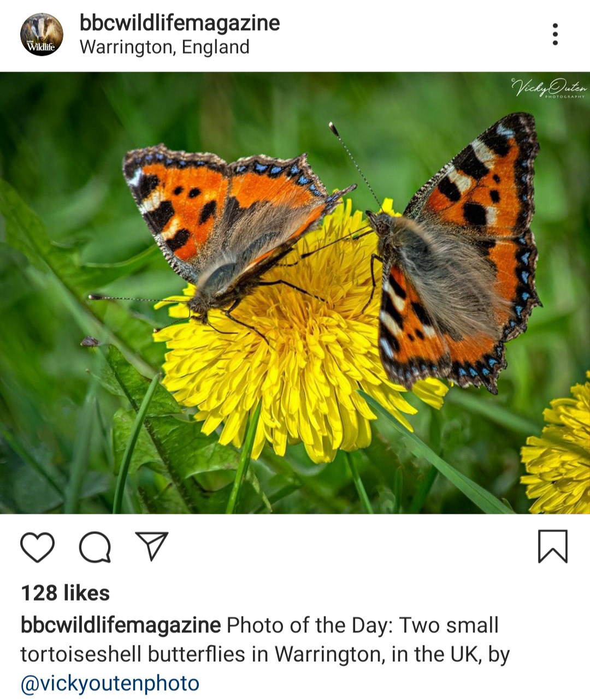Open comments with the speech bubble icon
The width and height of the screenshot is (590, 700).
[x=95, y=547]
